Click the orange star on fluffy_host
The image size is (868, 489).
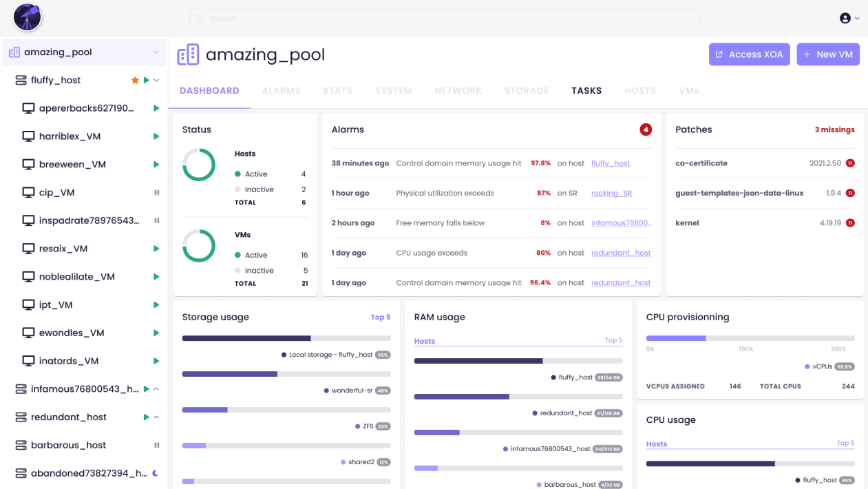(135, 81)
